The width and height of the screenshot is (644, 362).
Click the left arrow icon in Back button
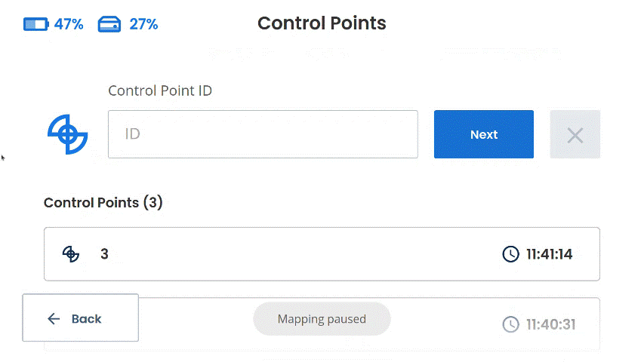(54, 318)
